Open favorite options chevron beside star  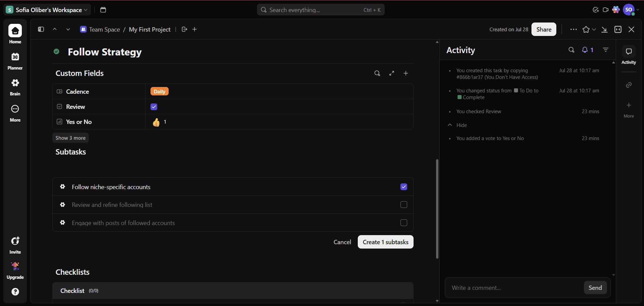(594, 29)
